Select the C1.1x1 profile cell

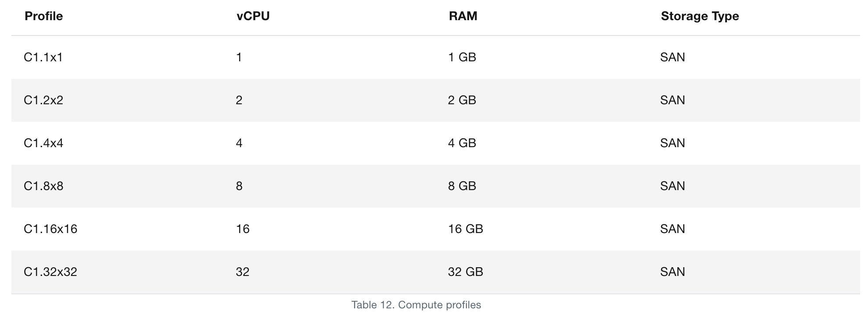coord(43,57)
